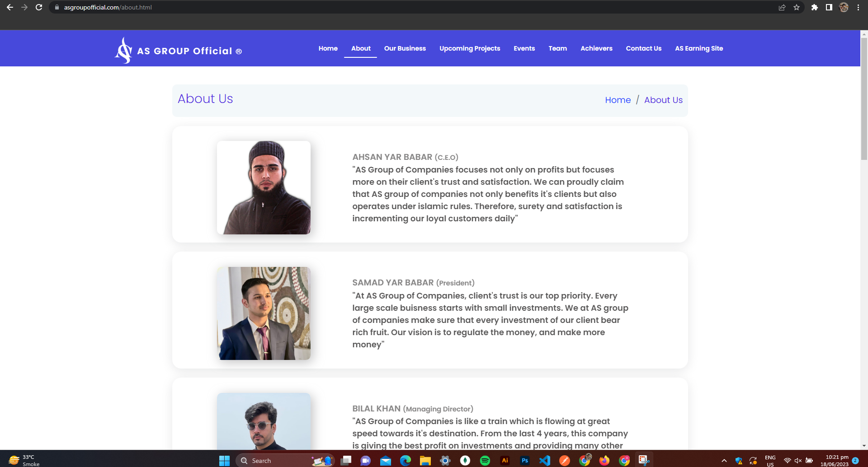Click the ENG US language indicator

tap(770, 461)
